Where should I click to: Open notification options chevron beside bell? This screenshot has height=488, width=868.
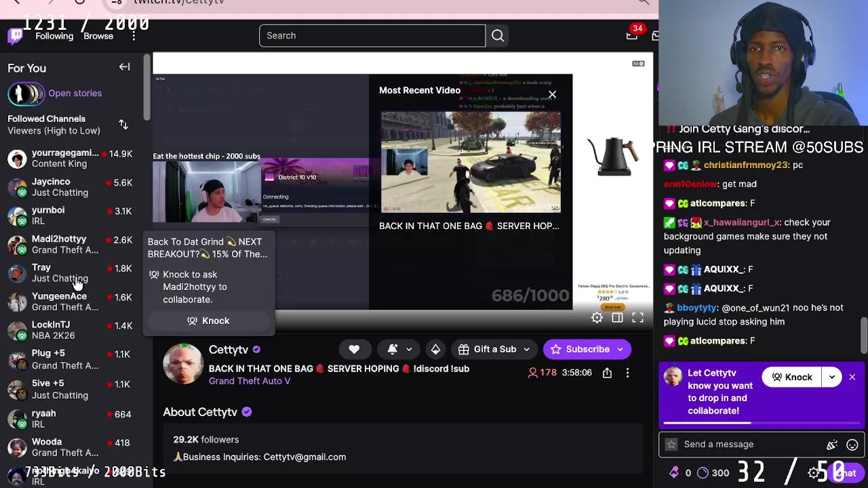pos(409,349)
